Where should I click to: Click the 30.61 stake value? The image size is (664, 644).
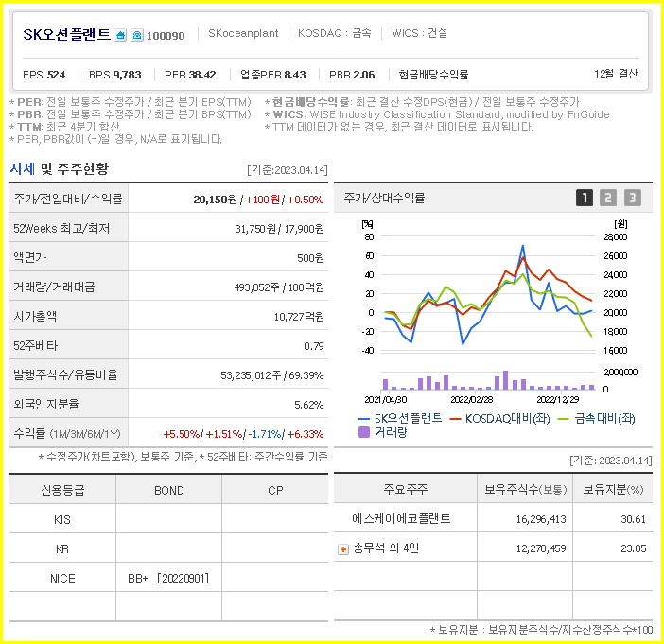click(x=633, y=519)
